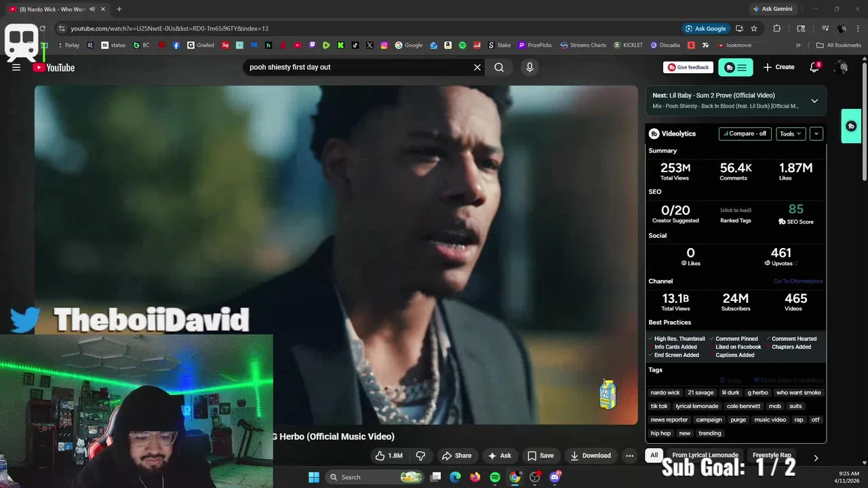Open the X bookmark icon
Viewport: 868px width, 488px height.
(370, 45)
